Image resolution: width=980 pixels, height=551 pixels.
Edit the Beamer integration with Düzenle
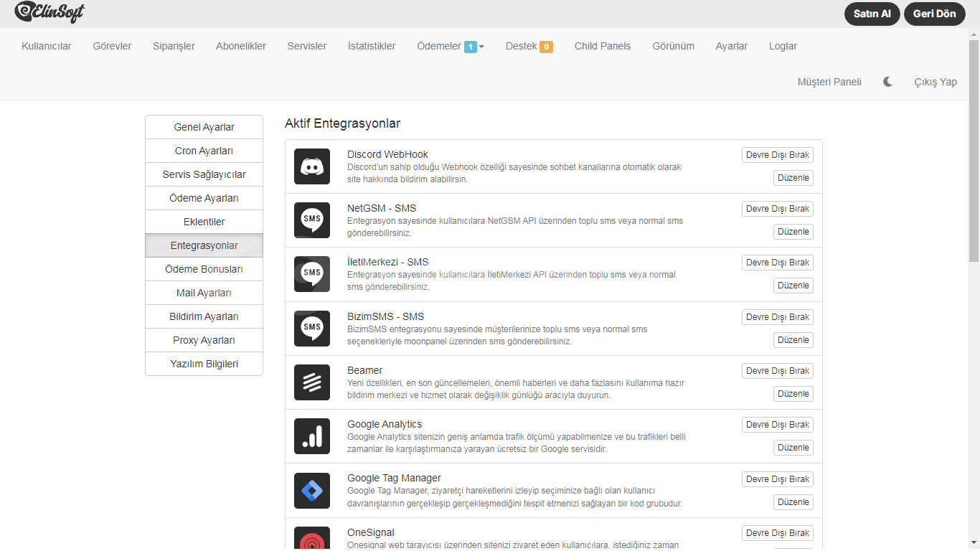coord(793,394)
